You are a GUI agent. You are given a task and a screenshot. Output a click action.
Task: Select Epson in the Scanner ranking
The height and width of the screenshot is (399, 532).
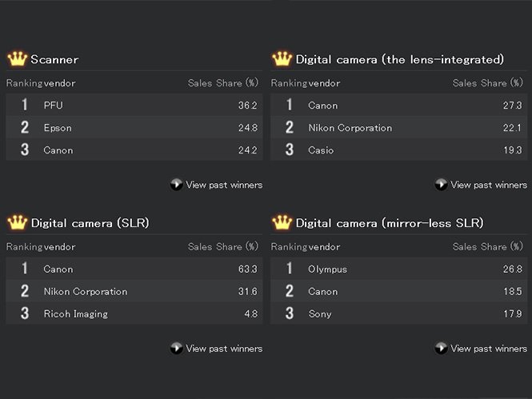[58, 128]
